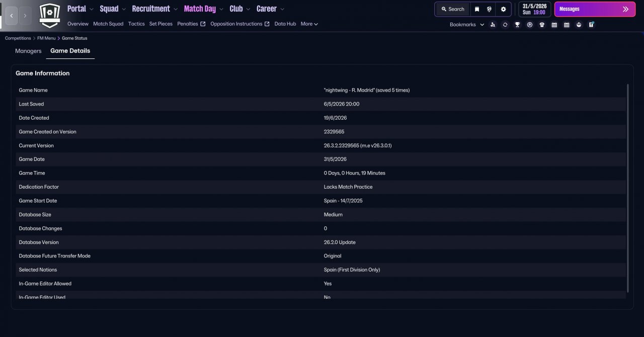Click the Selected Nations label
Image resolution: width=644 pixels, height=337 pixels.
pyautogui.click(x=38, y=270)
